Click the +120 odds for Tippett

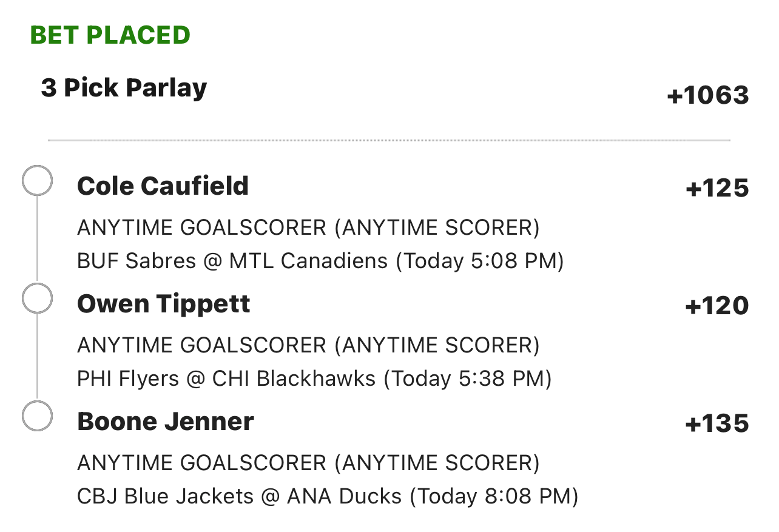coord(717,306)
